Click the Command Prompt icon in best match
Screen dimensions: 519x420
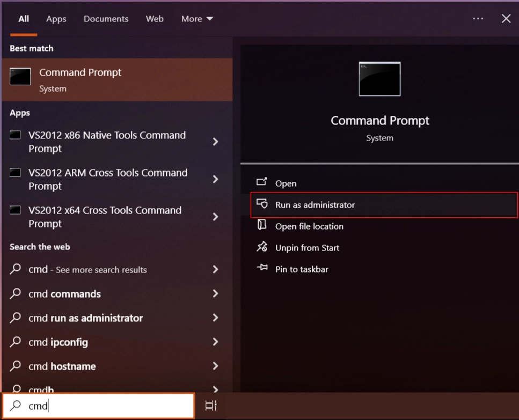tap(20, 76)
